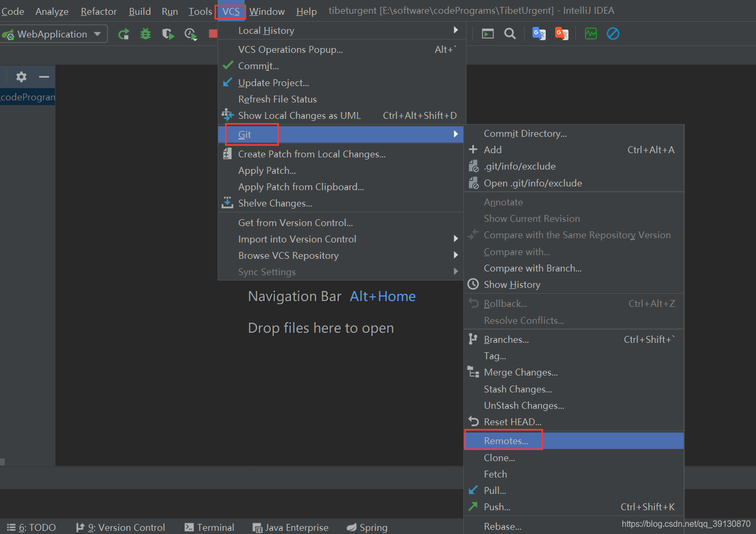Choose Apply Patch... menu item
The width and height of the screenshot is (756, 534).
(x=342, y=170)
